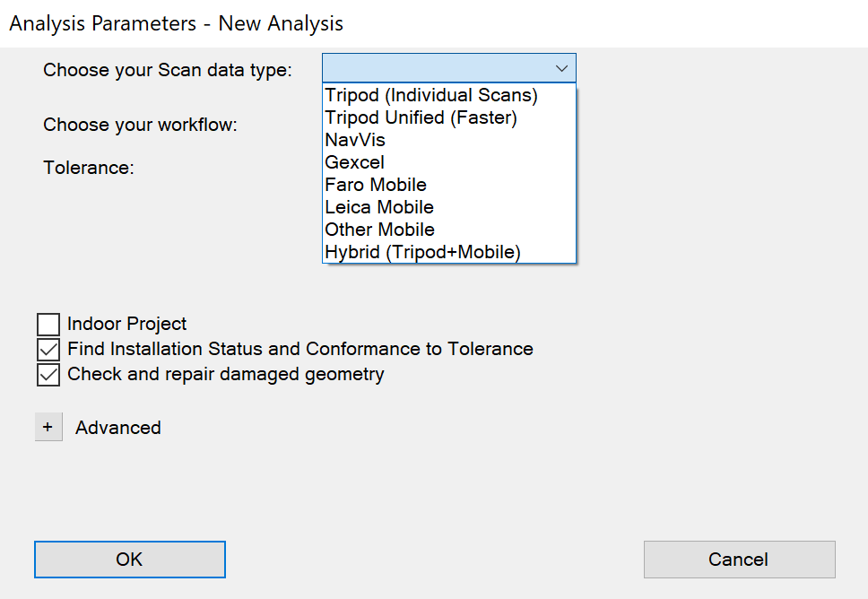Enable the Indoor Project checkbox
Screen dimensions: 868x599
(x=48, y=325)
